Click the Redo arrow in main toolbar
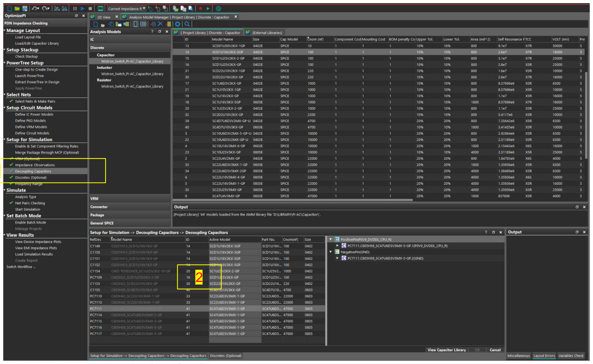The height and width of the screenshot is (364, 593). point(46,8)
